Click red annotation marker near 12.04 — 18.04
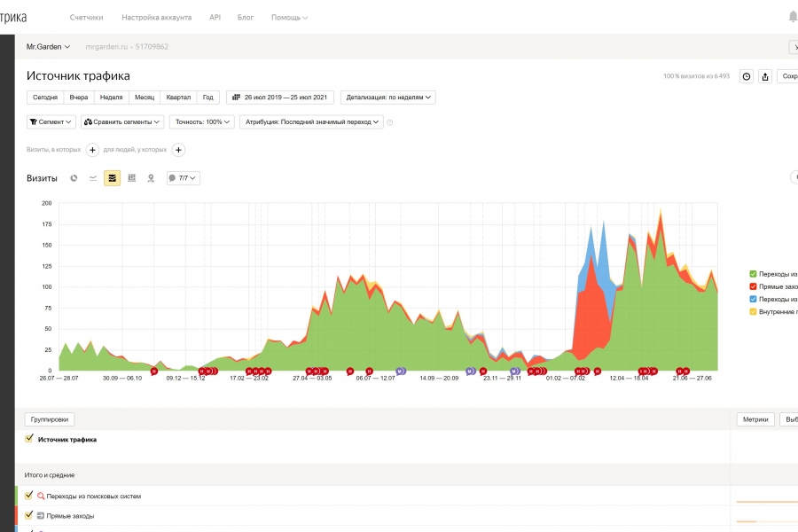798x532 pixels. pyautogui.click(x=641, y=372)
